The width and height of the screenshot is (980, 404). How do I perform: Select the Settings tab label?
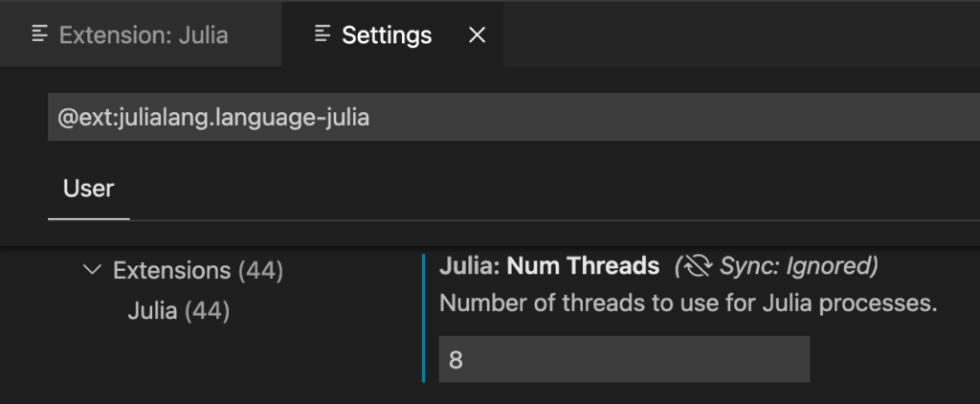(387, 35)
